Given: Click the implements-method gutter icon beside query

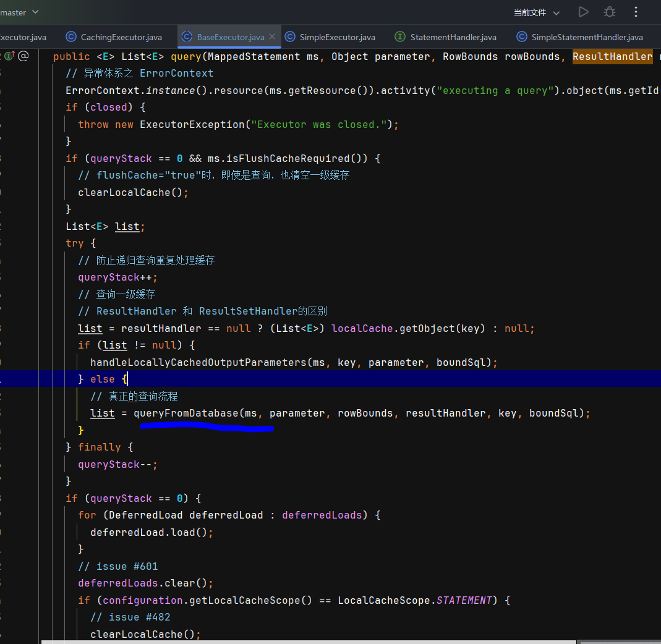Looking at the screenshot, I should point(9,56).
